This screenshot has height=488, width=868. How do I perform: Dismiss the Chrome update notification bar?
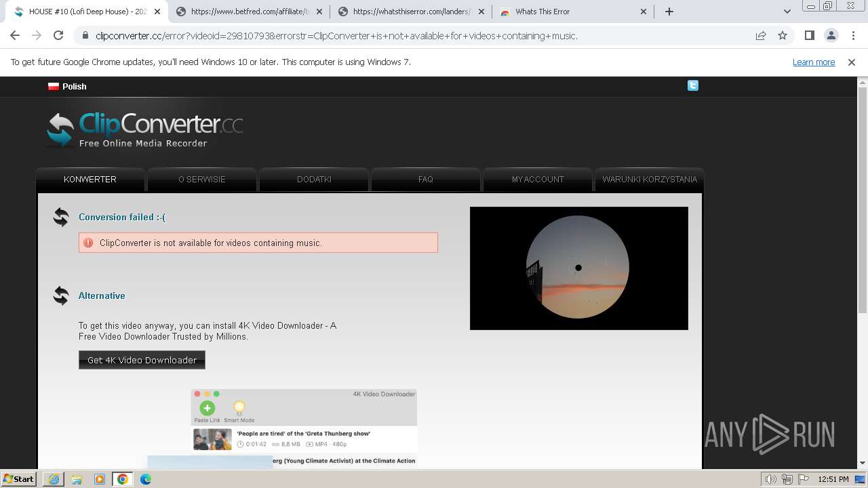point(852,62)
